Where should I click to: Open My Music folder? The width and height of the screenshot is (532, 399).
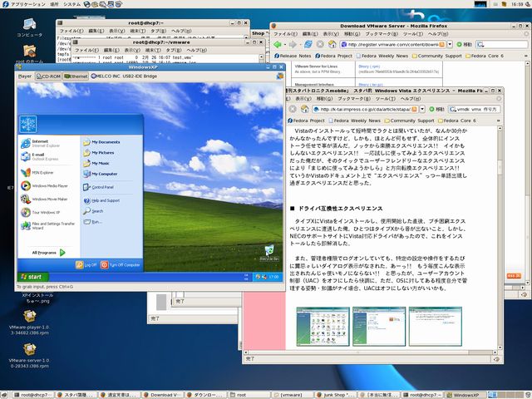point(96,163)
